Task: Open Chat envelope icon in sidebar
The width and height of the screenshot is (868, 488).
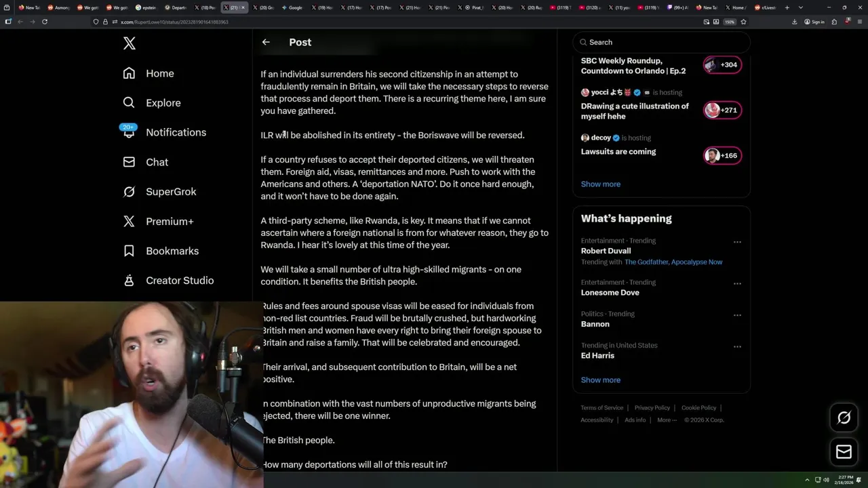Action: (x=129, y=162)
